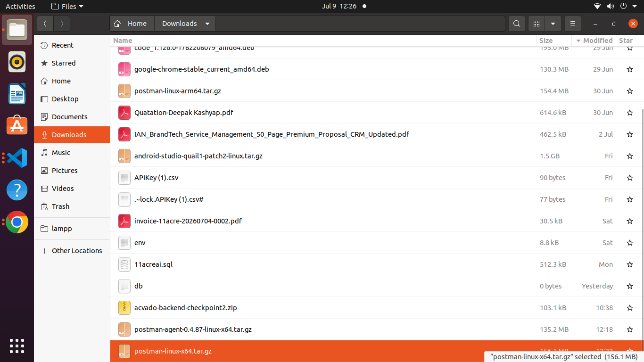Star the google-chrome-stable_current_amd64.deb file
Viewport: 644px width, 362px height.
coord(629,69)
